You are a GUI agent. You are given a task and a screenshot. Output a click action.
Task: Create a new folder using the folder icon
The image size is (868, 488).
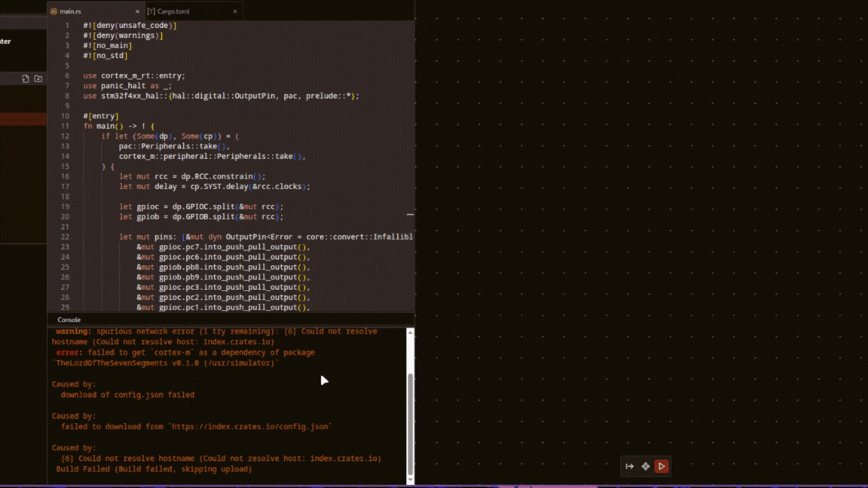point(37,78)
